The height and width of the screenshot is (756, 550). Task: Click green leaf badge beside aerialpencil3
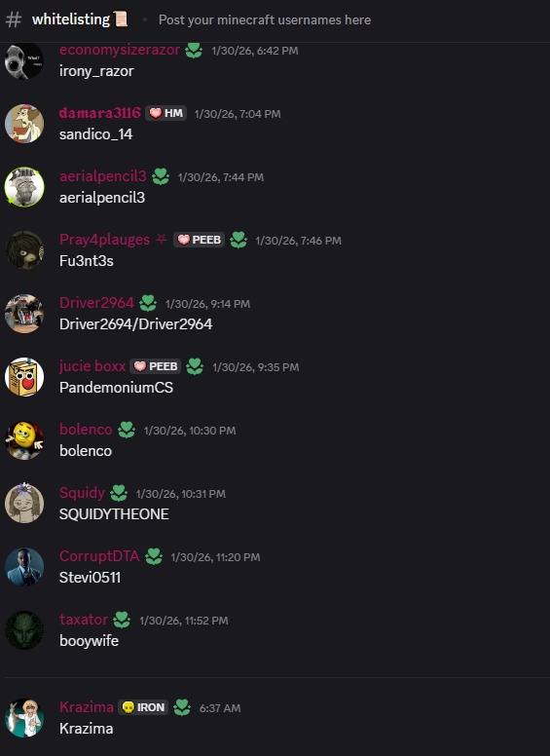pos(161,177)
